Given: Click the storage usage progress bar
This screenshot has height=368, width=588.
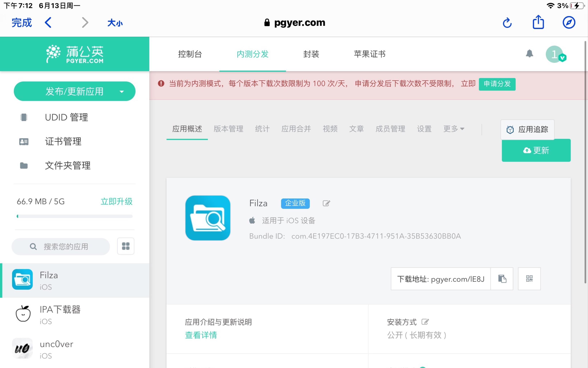Looking at the screenshot, I should (74, 216).
